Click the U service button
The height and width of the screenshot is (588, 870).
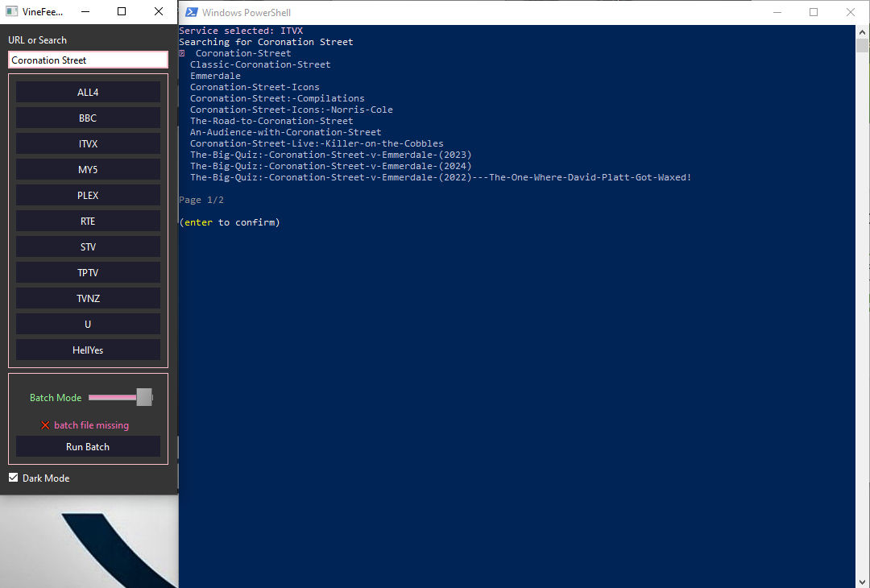88,324
